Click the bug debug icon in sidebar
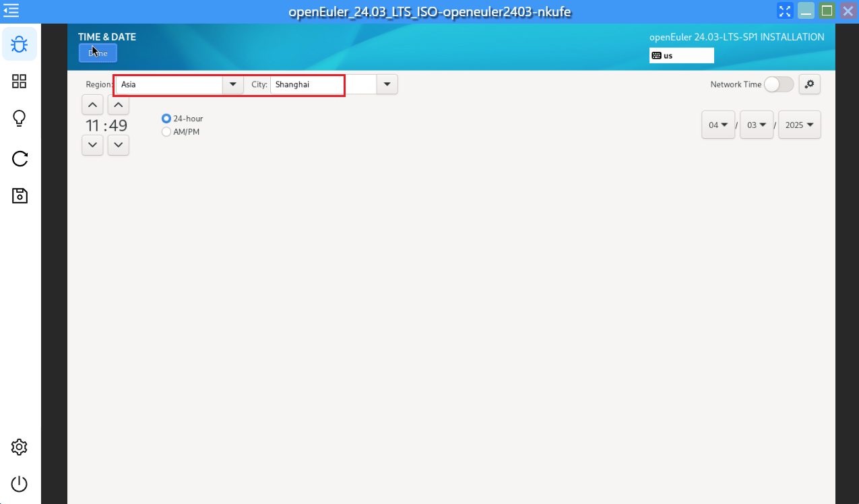Image resolution: width=859 pixels, height=504 pixels. coord(20,44)
